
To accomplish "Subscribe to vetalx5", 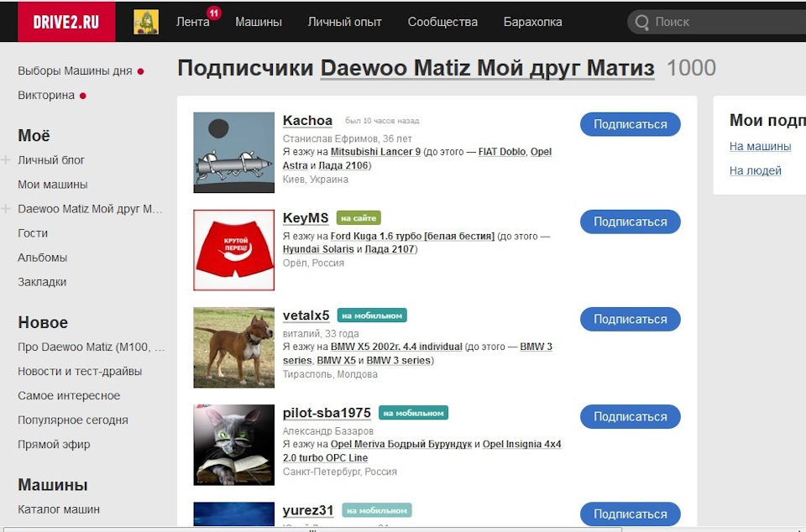I will click(x=631, y=320).
